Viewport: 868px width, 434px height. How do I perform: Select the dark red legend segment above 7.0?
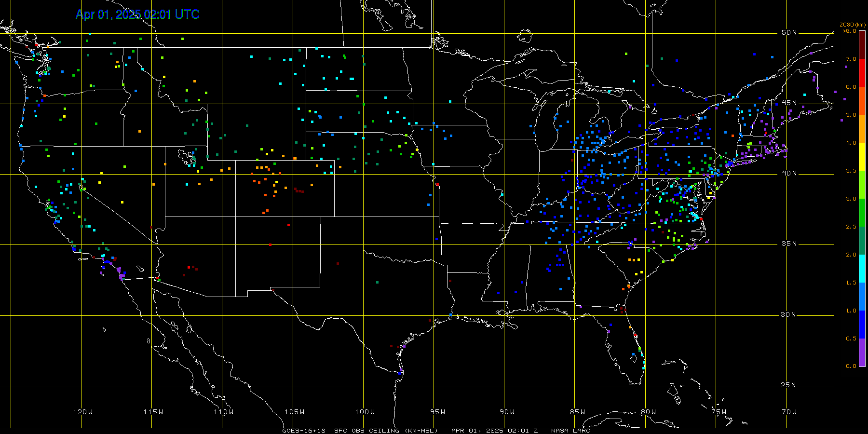(x=862, y=45)
